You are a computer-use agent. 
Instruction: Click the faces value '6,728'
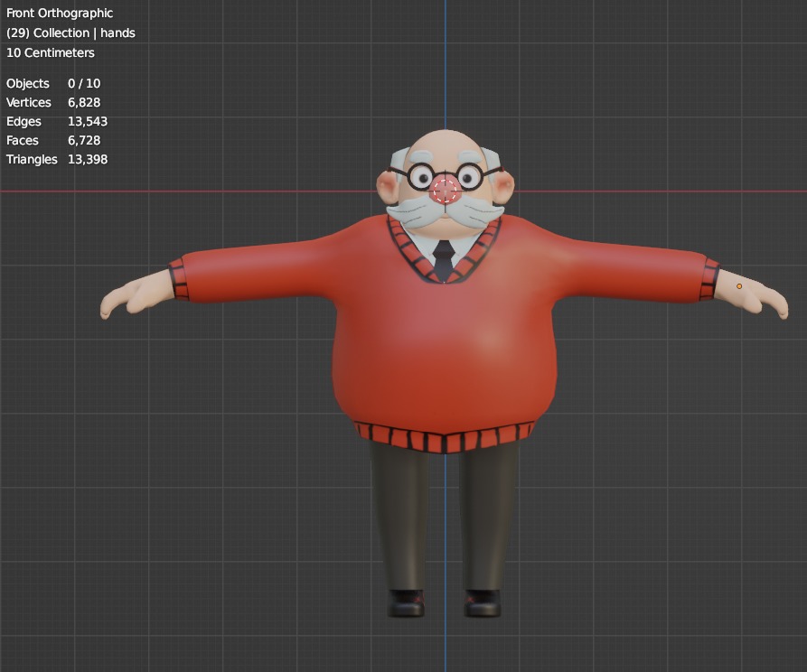click(x=84, y=141)
